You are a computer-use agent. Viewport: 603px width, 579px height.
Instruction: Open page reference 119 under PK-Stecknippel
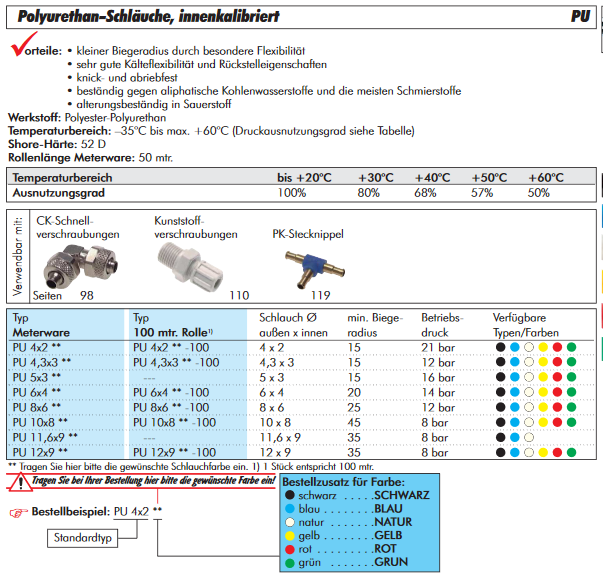click(320, 296)
